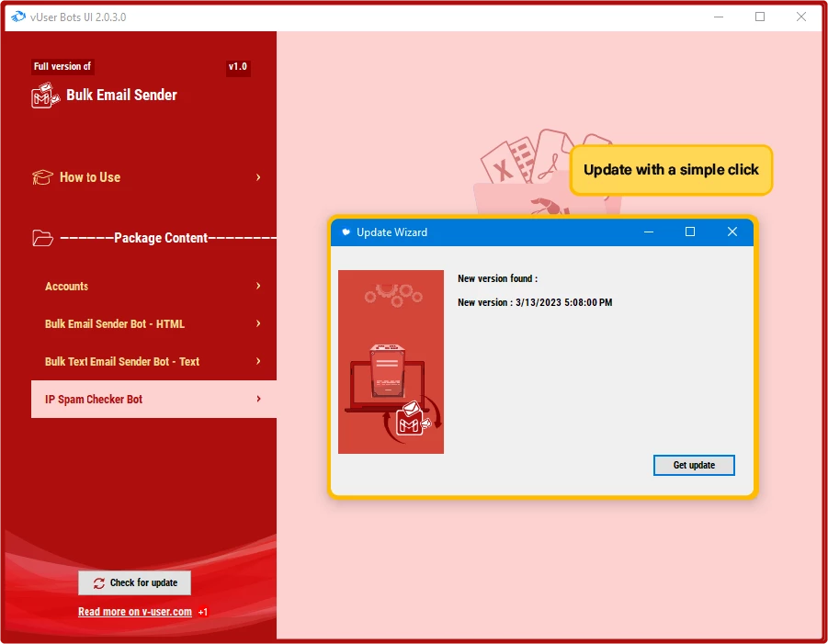Screen dimensions: 828x644
Task: Close the Update Wizard dialog
Action: pyautogui.click(x=732, y=232)
